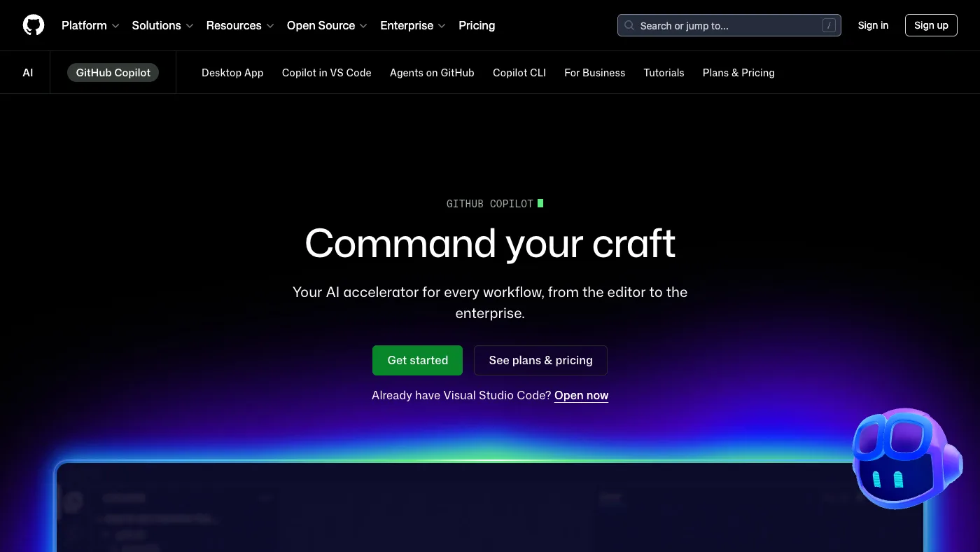Expand the Solutions menu

pyautogui.click(x=162, y=25)
